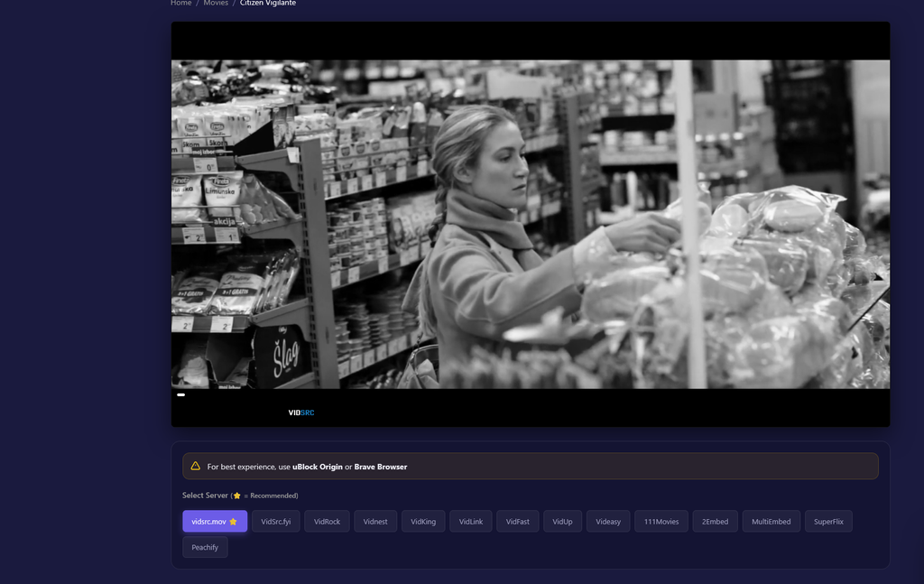This screenshot has width=924, height=584.
Task: Switch to the Videasy server
Action: 608,522
